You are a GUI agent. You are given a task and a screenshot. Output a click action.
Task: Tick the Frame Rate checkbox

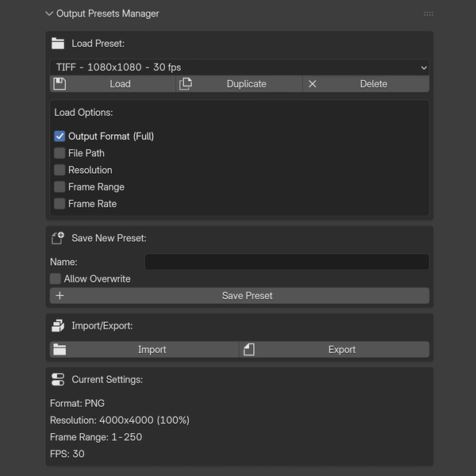click(59, 204)
